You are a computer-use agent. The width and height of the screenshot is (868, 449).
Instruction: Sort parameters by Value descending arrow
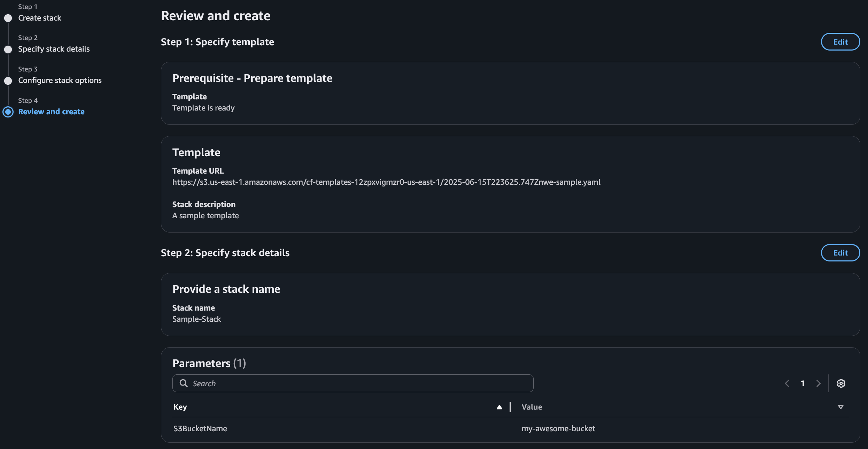pyautogui.click(x=840, y=407)
